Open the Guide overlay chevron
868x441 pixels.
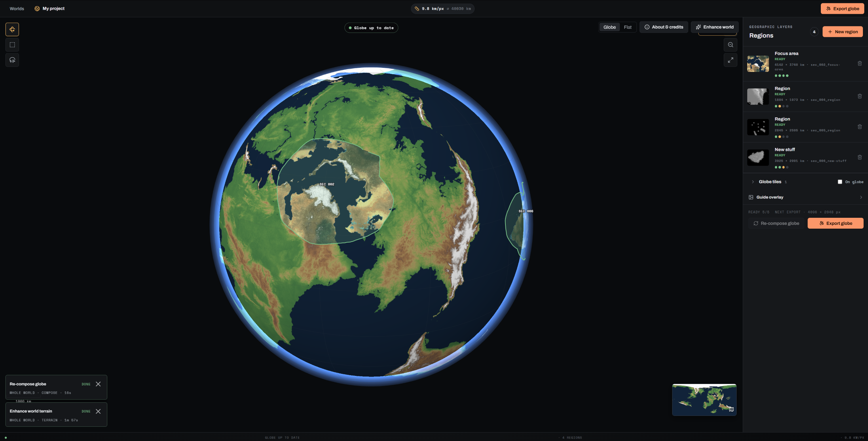point(861,197)
